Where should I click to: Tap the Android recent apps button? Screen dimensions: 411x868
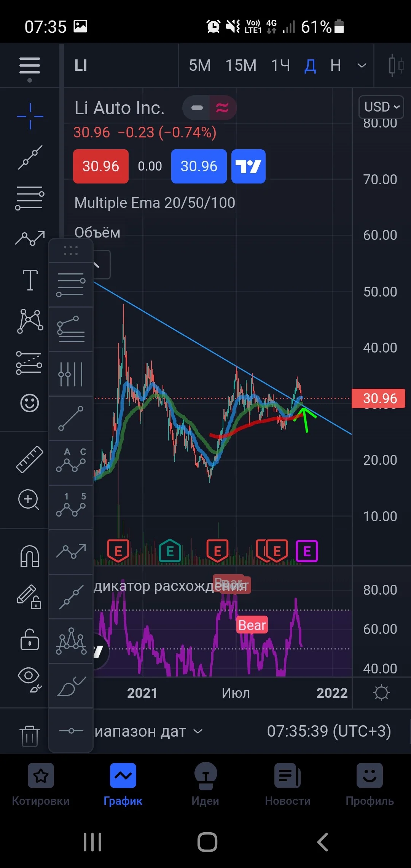point(92,842)
